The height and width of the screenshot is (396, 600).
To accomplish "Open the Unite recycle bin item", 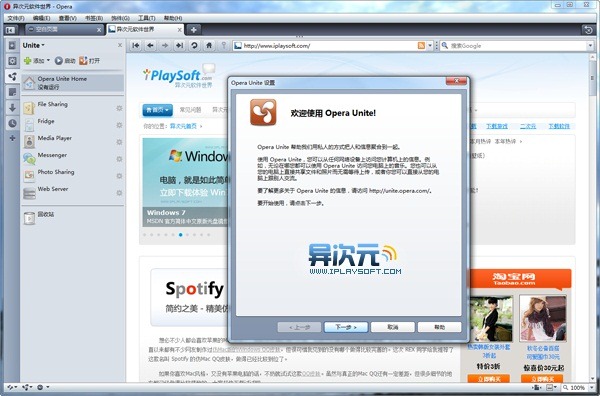I will coord(73,218).
